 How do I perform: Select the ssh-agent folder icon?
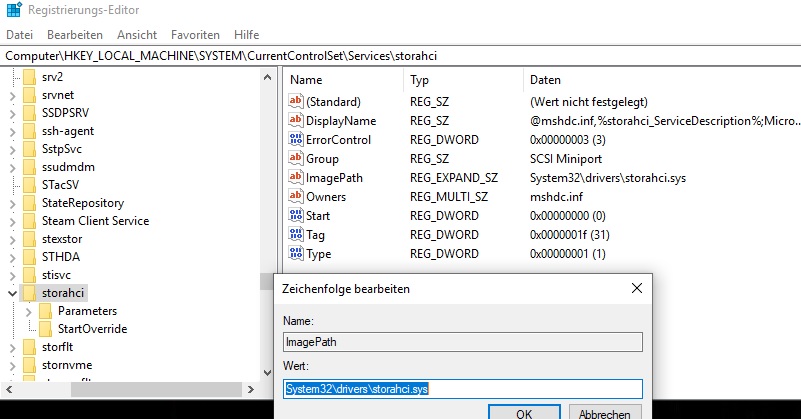30,131
